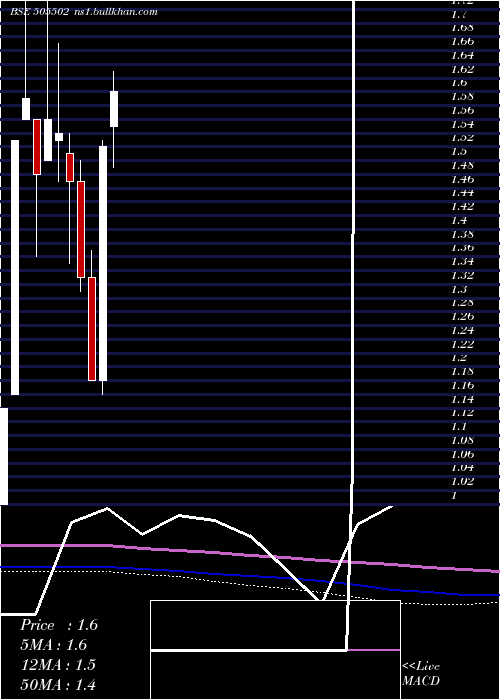
Task: Click the 1.68 price axis label
Action: click(x=462, y=28)
